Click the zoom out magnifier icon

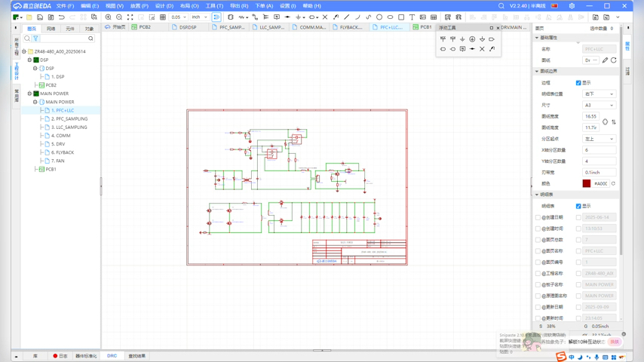119,17
